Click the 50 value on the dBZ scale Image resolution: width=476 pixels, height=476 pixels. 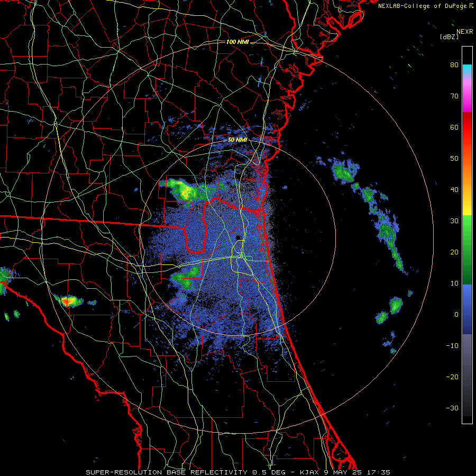point(454,159)
